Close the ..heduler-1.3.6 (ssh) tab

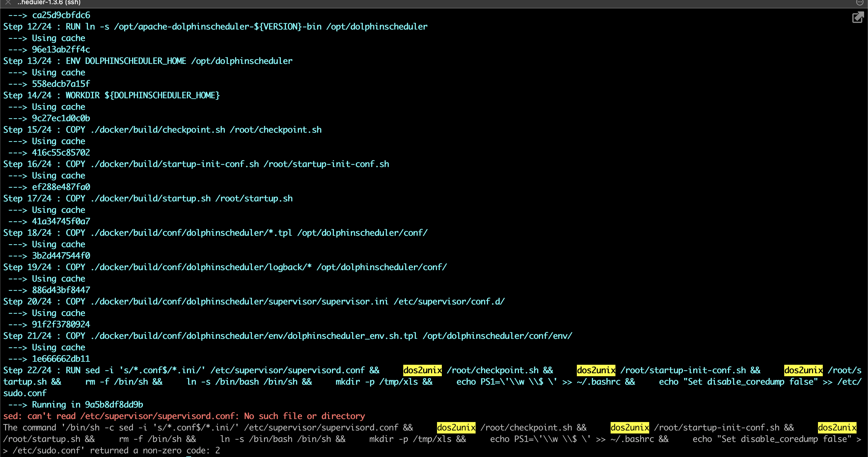pos(8,3)
